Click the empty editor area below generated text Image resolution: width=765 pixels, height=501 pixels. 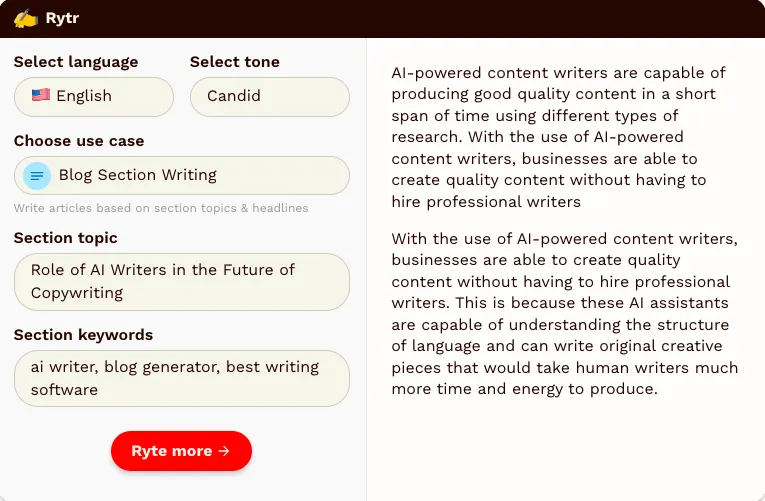click(x=565, y=449)
